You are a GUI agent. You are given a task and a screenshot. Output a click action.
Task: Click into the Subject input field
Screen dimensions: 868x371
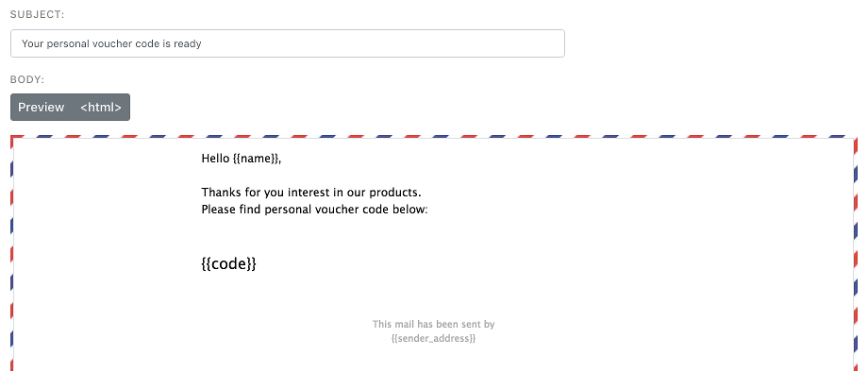pos(288,43)
